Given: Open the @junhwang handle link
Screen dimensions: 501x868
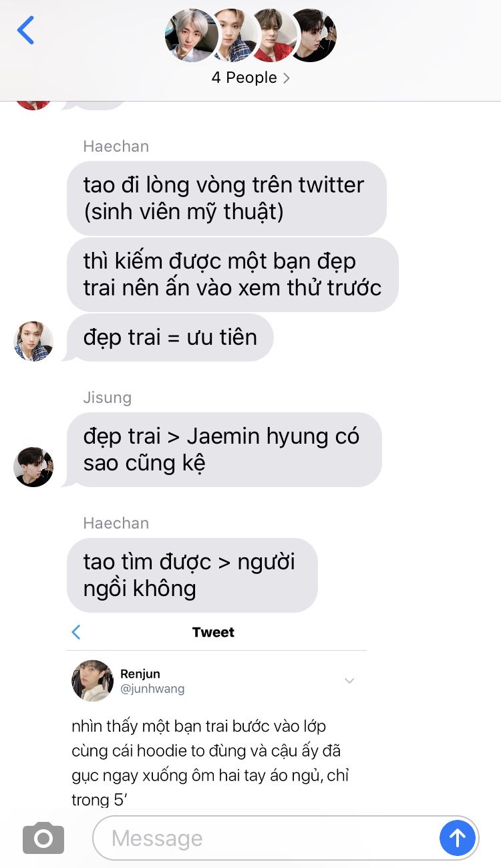Looking at the screenshot, I should [x=152, y=689].
